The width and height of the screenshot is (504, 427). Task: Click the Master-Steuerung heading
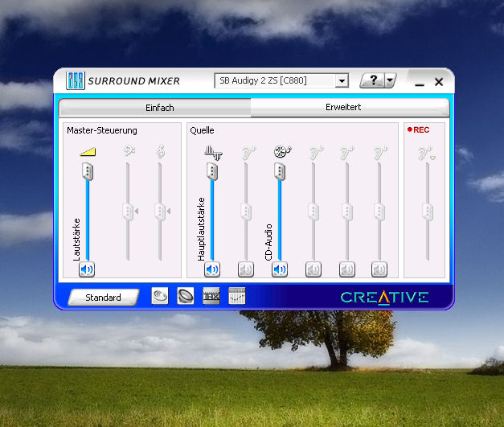pyautogui.click(x=102, y=130)
